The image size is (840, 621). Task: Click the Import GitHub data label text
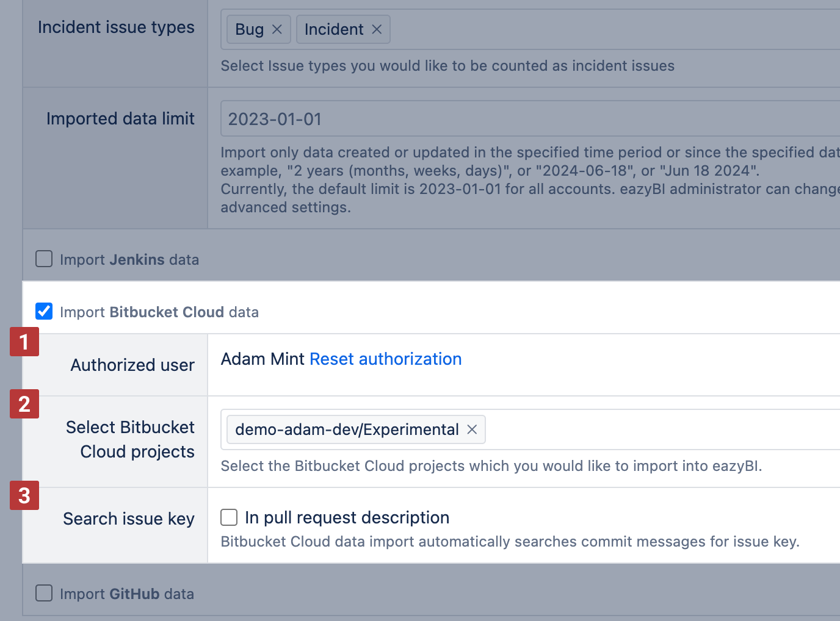pos(127,594)
